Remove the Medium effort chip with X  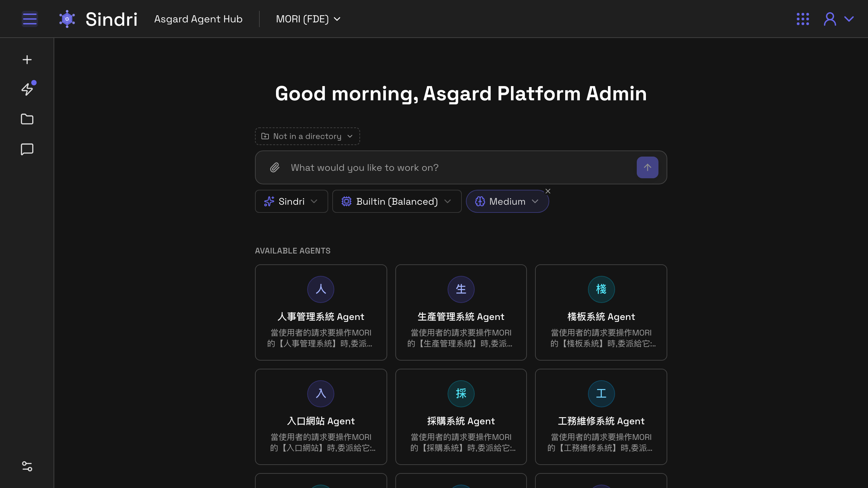(548, 191)
